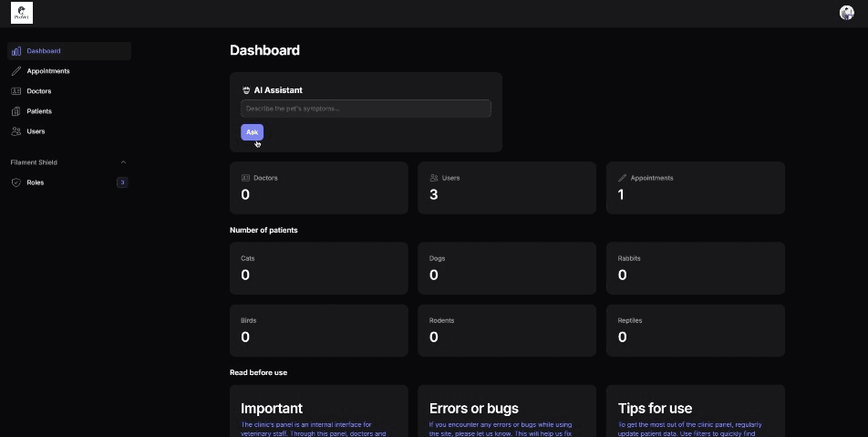The height and width of the screenshot is (437, 868).
Task: Open Roles under Filament Shield
Action: pos(69,182)
